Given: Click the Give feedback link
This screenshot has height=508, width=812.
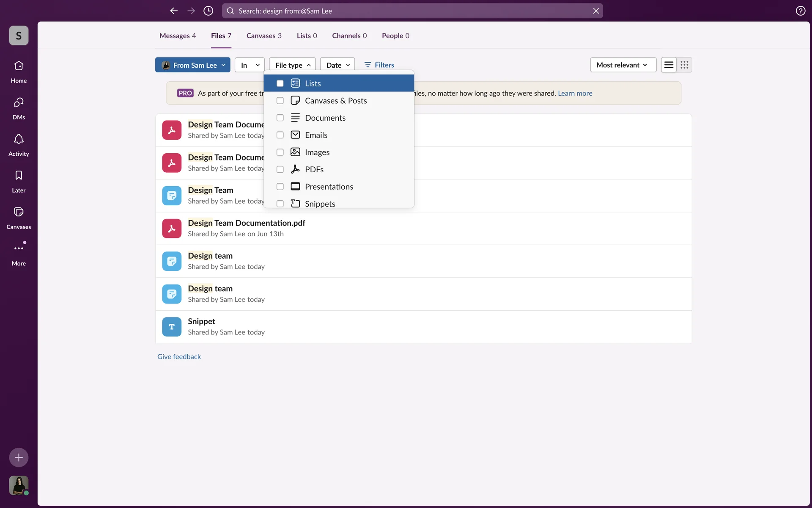Looking at the screenshot, I should [179, 356].
